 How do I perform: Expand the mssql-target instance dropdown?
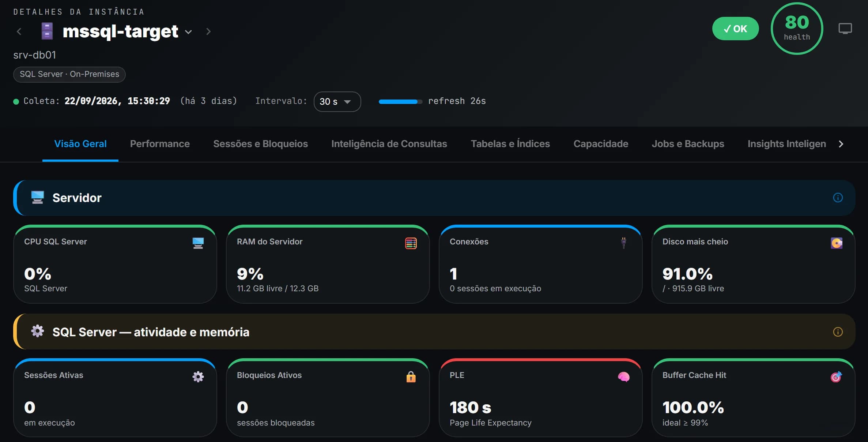188,32
